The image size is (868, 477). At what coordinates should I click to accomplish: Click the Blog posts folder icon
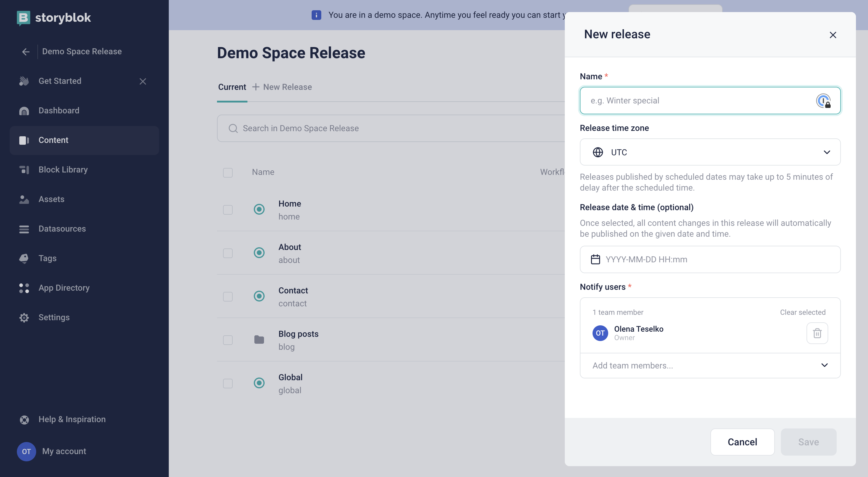[259, 340]
